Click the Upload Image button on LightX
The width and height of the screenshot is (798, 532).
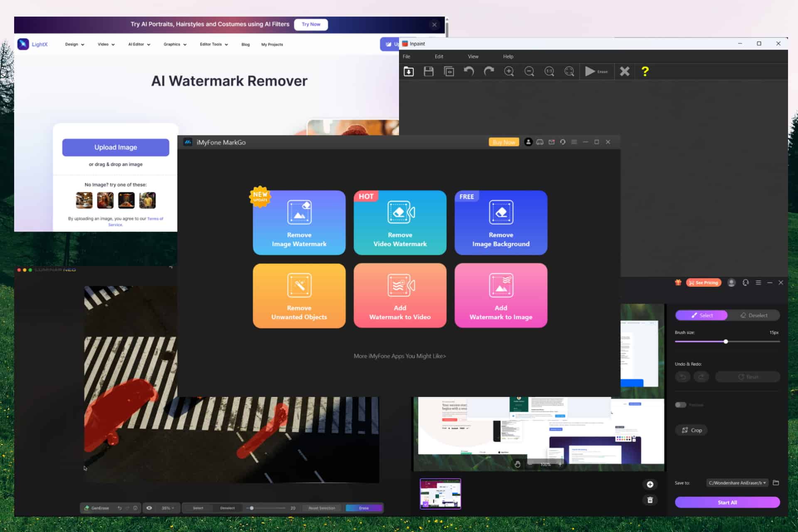(116, 148)
